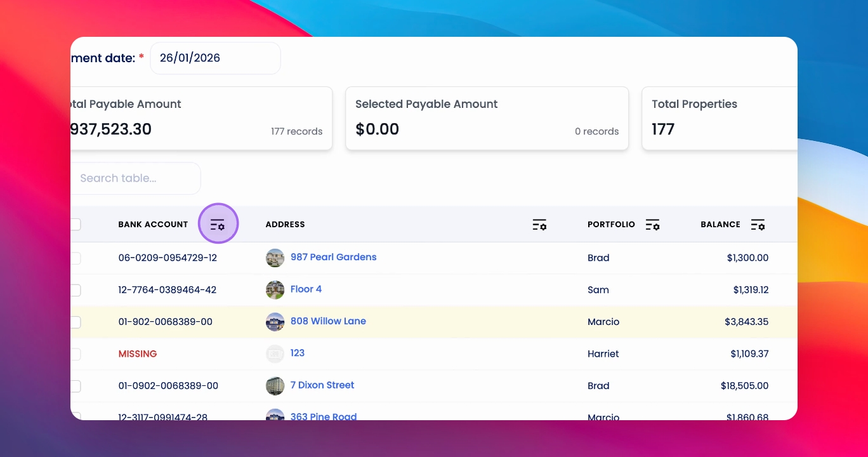Click the Total Properties card
This screenshot has width=868, height=457.
720,119
